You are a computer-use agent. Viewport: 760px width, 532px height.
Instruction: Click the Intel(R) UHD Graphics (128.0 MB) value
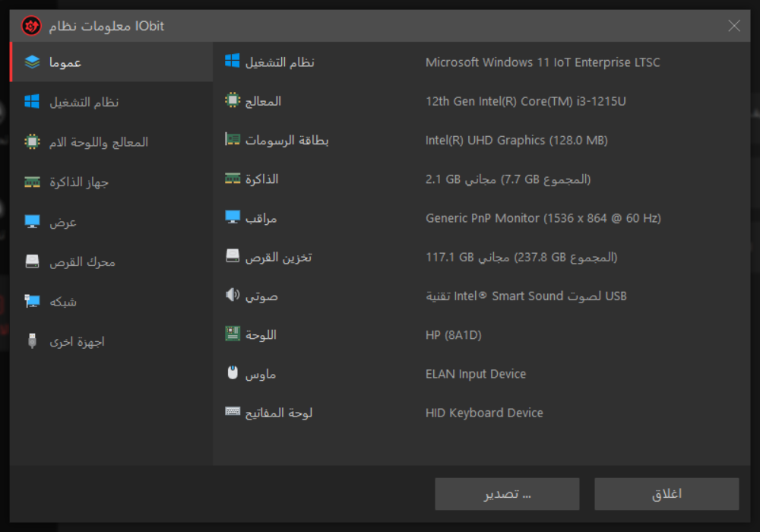[x=517, y=141]
